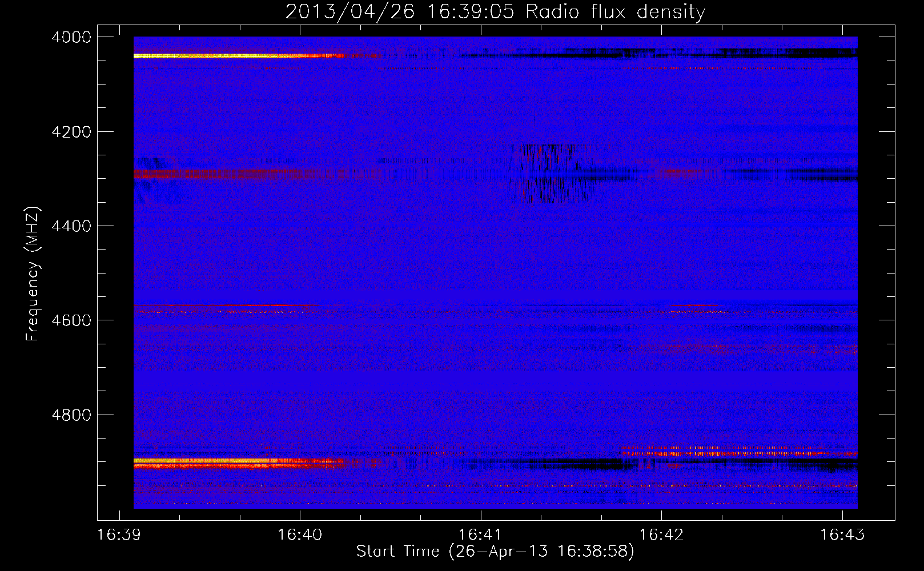Click the "Start Time (26-Apr-13 16:38:58)" axis label
The width and height of the screenshot is (924, 571).
pos(495,552)
